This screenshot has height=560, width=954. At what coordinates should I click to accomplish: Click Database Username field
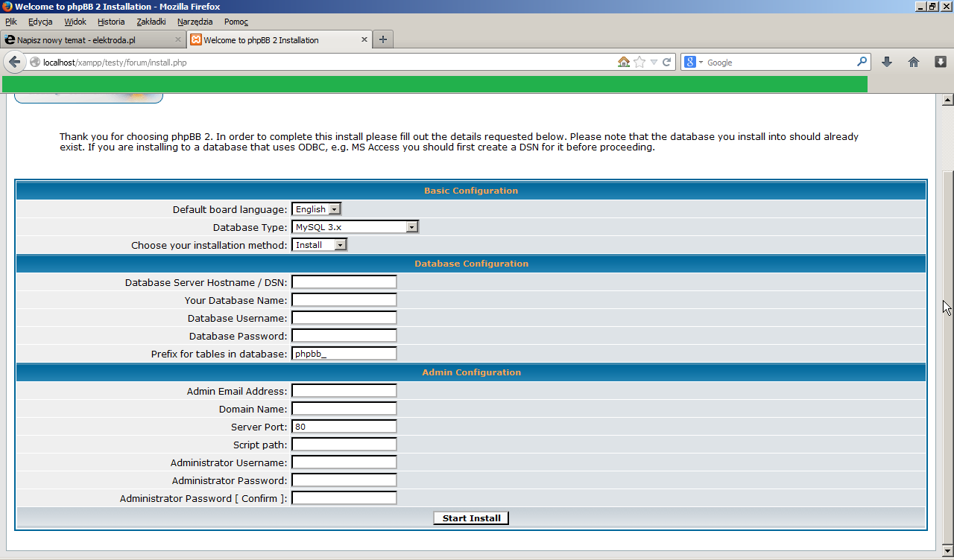tap(344, 318)
